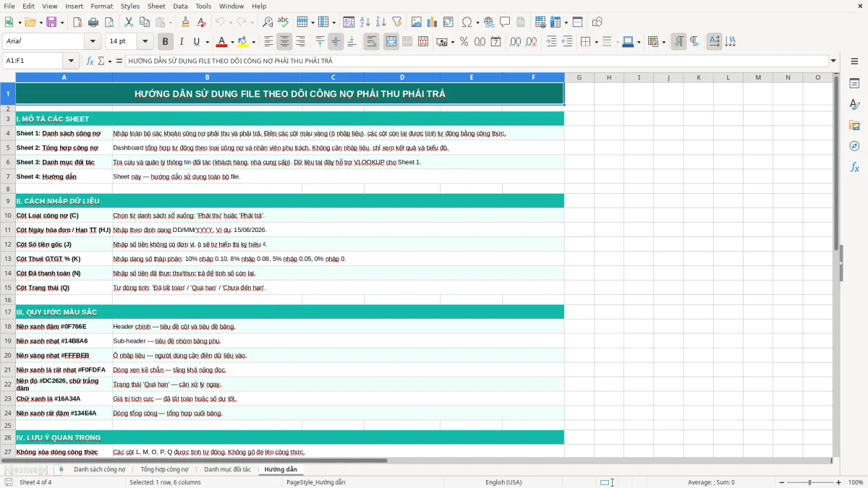Format cell as date
868x488 pixels.
(x=495, y=42)
